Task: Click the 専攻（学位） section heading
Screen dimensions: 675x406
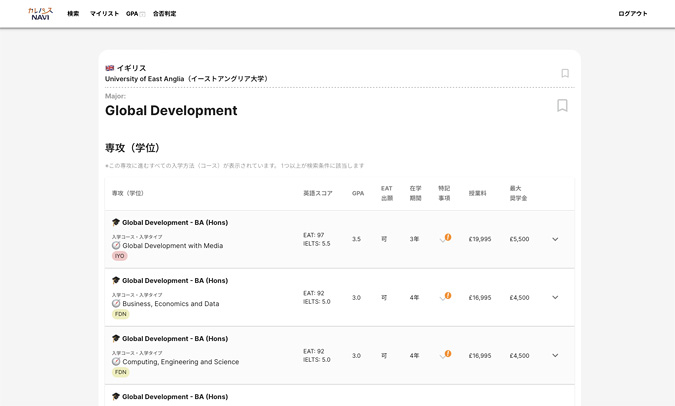Action: pos(133,148)
